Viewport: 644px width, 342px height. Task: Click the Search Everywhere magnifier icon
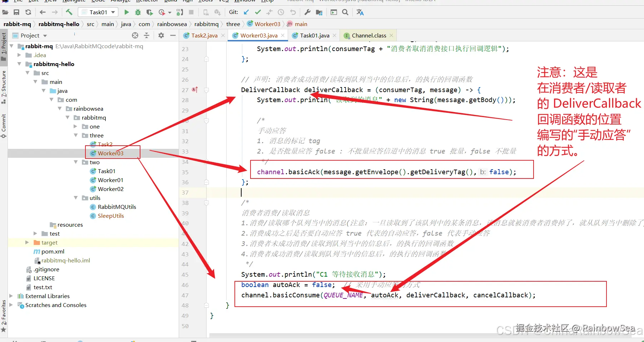tap(345, 12)
